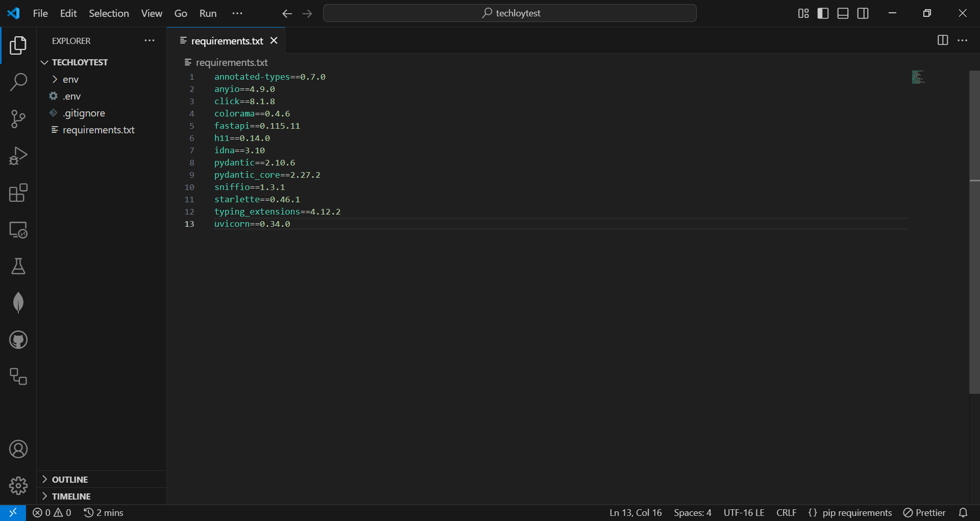Select the Run and Debug icon
Image resolution: width=980 pixels, height=521 pixels.
click(18, 156)
